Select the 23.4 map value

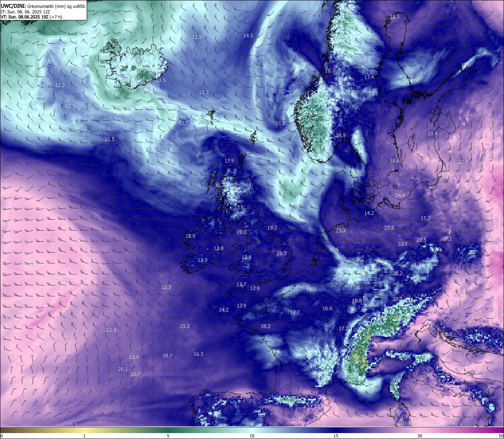[134, 357]
